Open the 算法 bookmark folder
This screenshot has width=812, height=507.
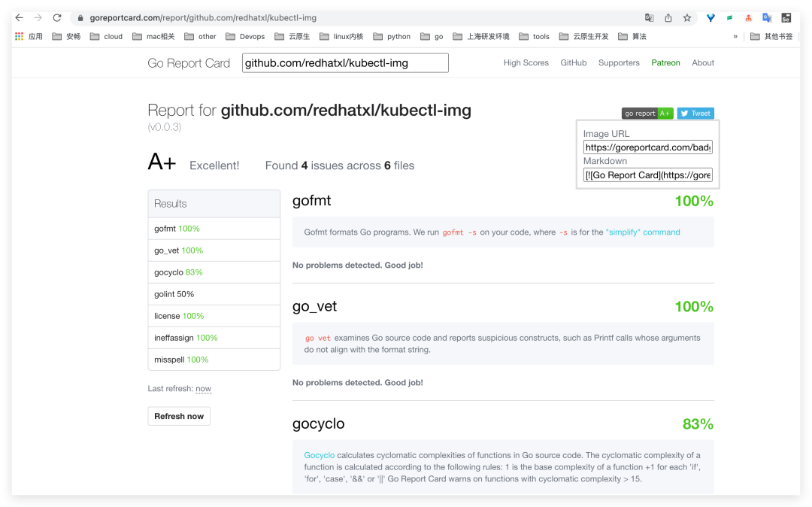pyautogui.click(x=632, y=36)
